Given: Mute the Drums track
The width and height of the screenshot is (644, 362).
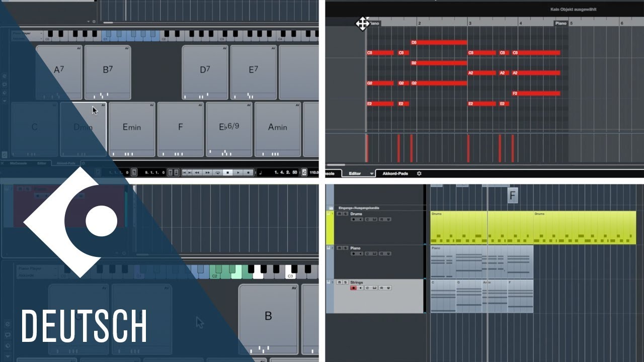Looking at the screenshot, I should [x=340, y=214].
